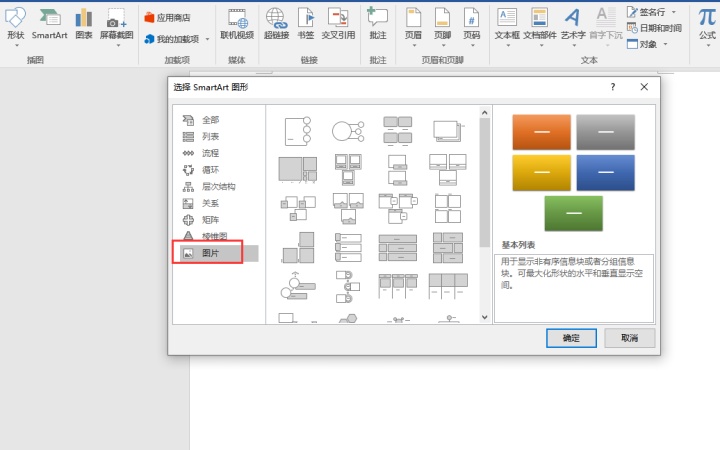Confirm with the 确定 button

click(x=571, y=338)
